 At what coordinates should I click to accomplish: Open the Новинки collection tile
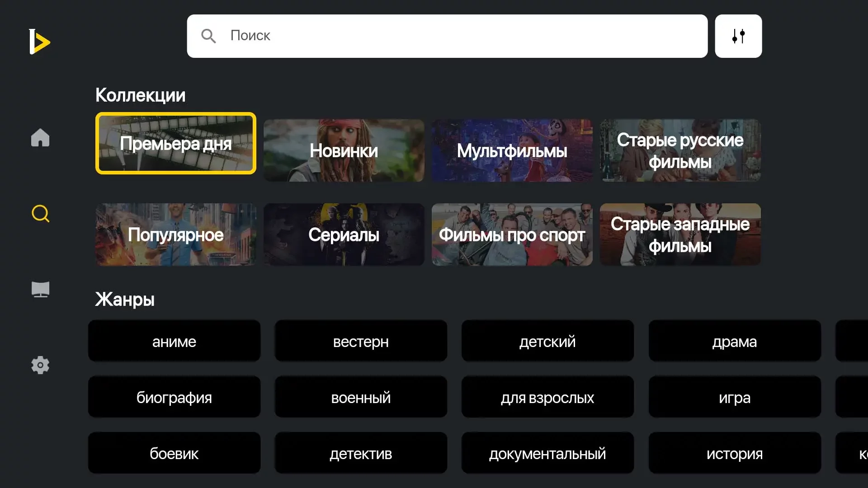point(344,150)
